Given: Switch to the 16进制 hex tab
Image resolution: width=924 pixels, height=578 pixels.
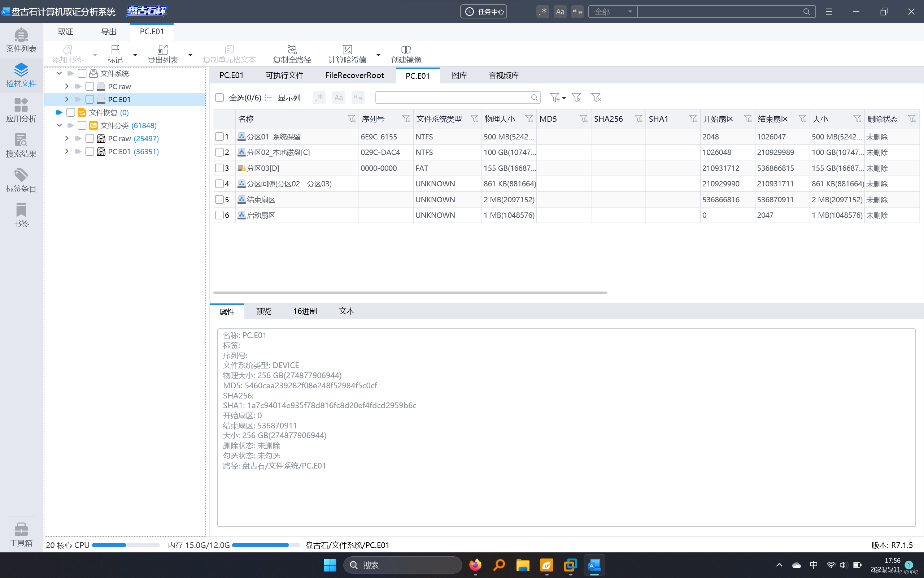Looking at the screenshot, I should pyautogui.click(x=305, y=311).
